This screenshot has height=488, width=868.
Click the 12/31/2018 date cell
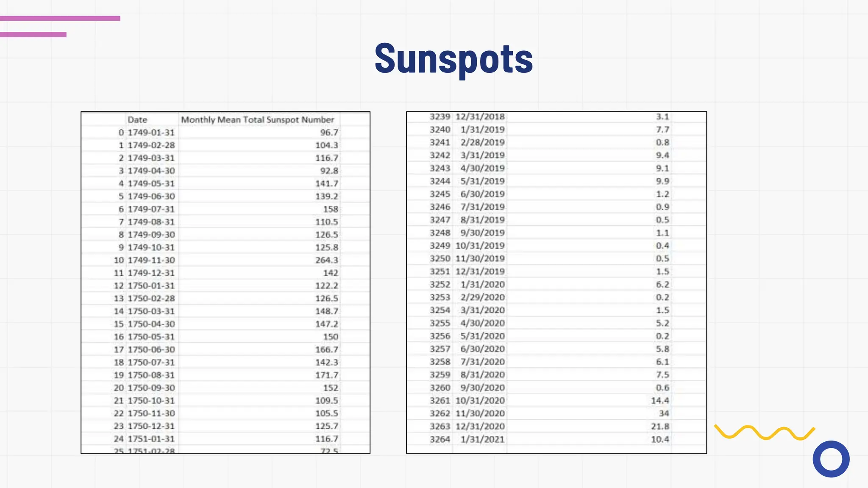click(480, 116)
